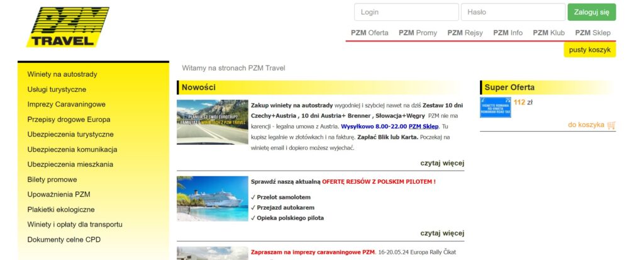
Task: Click the cruise ship news image
Action: 212,198
